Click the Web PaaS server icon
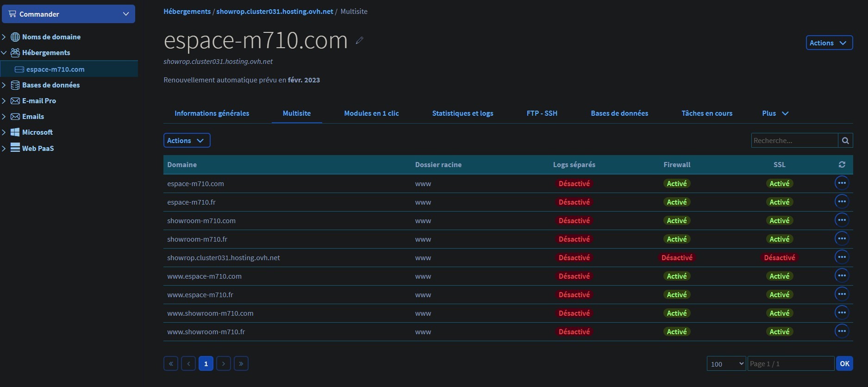This screenshot has width=868, height=387. point(15,148)
